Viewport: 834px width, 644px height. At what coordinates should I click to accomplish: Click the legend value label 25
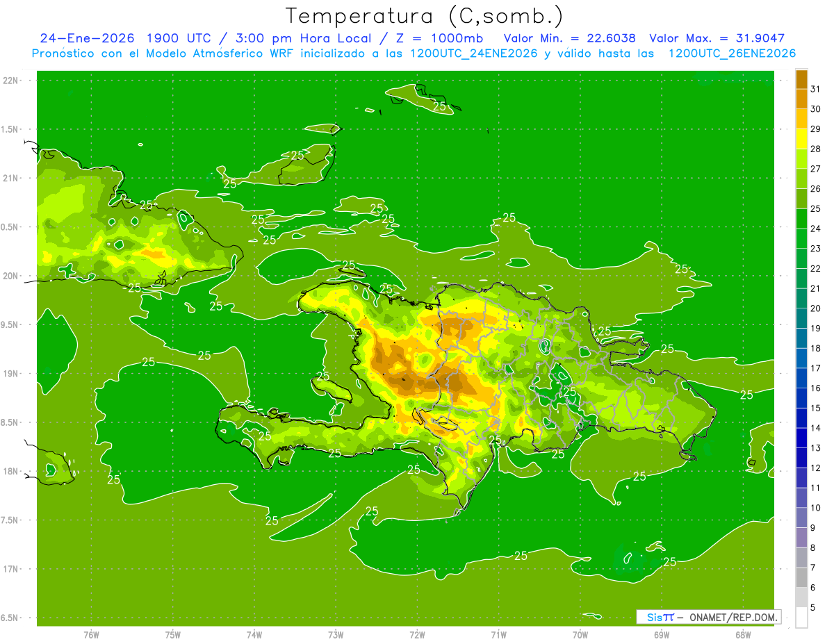816,208
